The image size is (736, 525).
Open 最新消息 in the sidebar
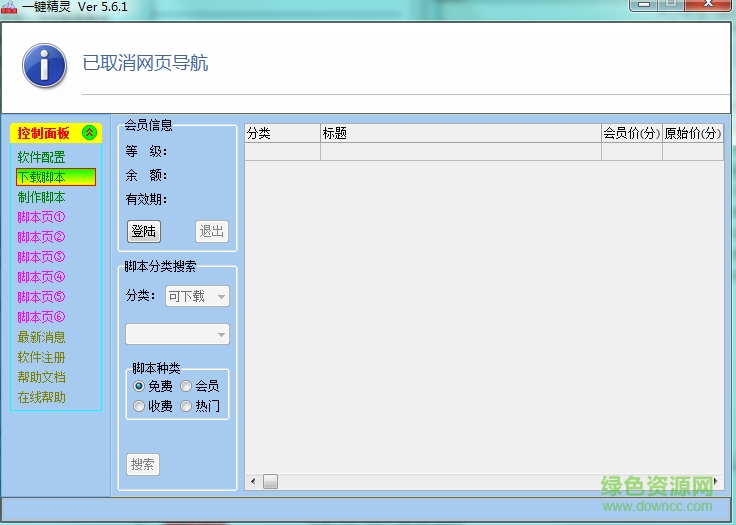[41, 337]
